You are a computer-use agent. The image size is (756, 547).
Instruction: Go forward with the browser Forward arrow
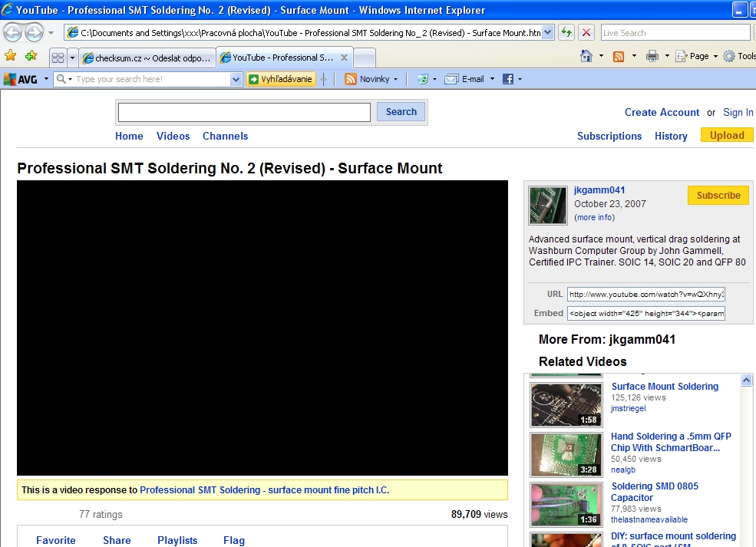pos(34,33)
